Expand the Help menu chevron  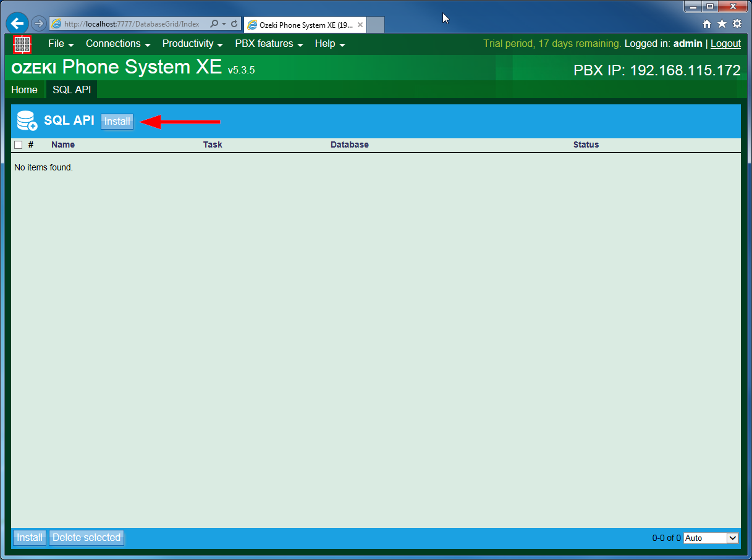[x=343, y=44]
